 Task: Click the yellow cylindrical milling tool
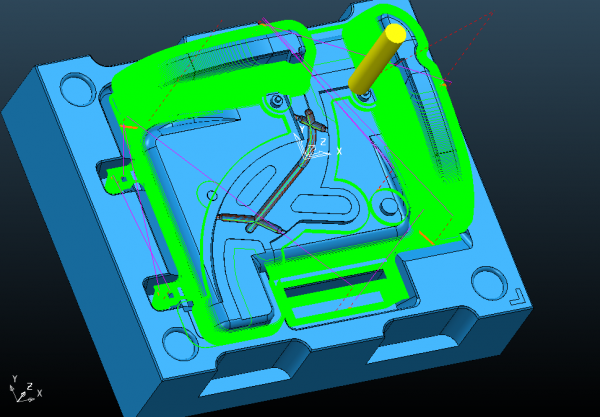click(x=377, y=59)
